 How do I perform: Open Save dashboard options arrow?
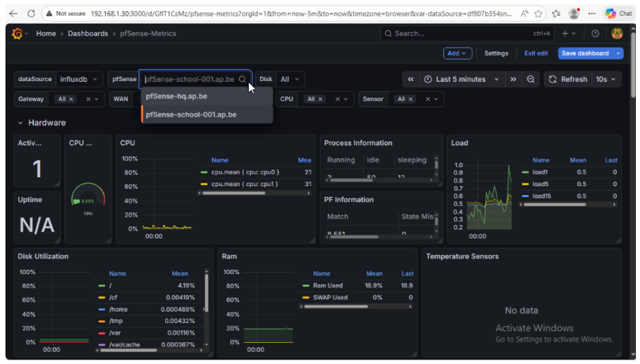point(618,53)
